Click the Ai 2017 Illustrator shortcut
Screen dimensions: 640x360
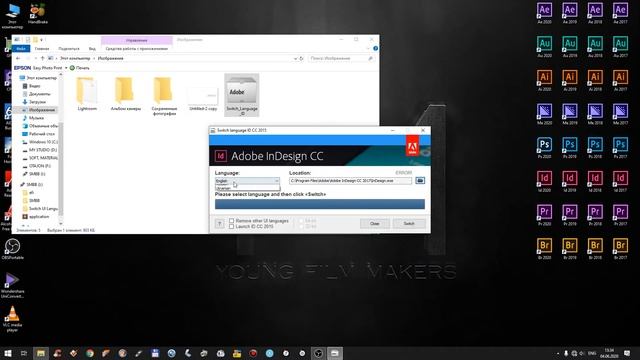tap(620, 80)
